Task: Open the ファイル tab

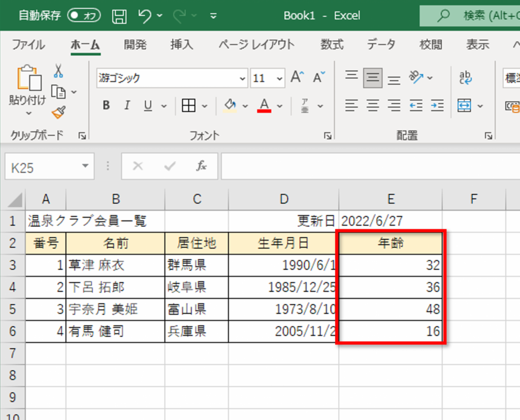Action: point(28,45)
